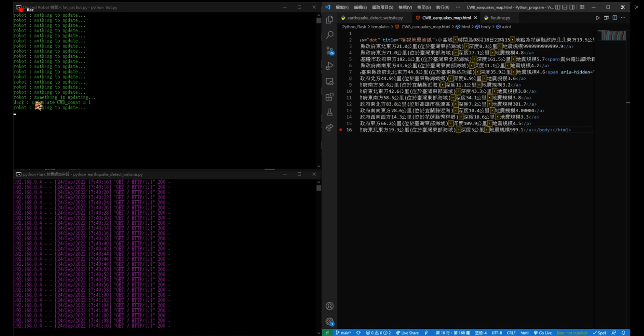644x336 pixels.
Task: Open the Accounts icon in activity bar
Action: coord(329,306)
